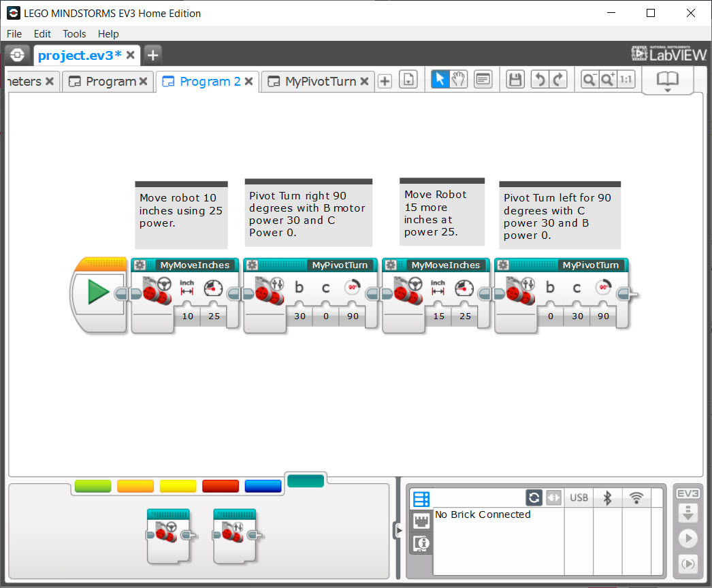
Task: Open the Port View hardware panel icon
Action: (x=421, y=520)
